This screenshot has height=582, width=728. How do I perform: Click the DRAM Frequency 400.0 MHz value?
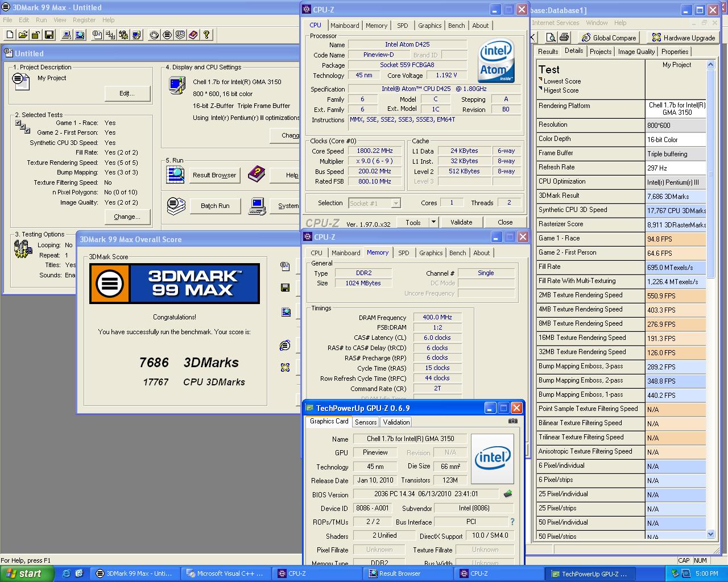[x=437, y=318]
